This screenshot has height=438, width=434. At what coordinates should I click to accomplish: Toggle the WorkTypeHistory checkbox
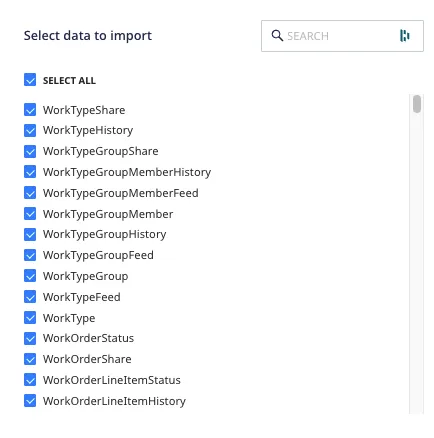click(30, 130)
